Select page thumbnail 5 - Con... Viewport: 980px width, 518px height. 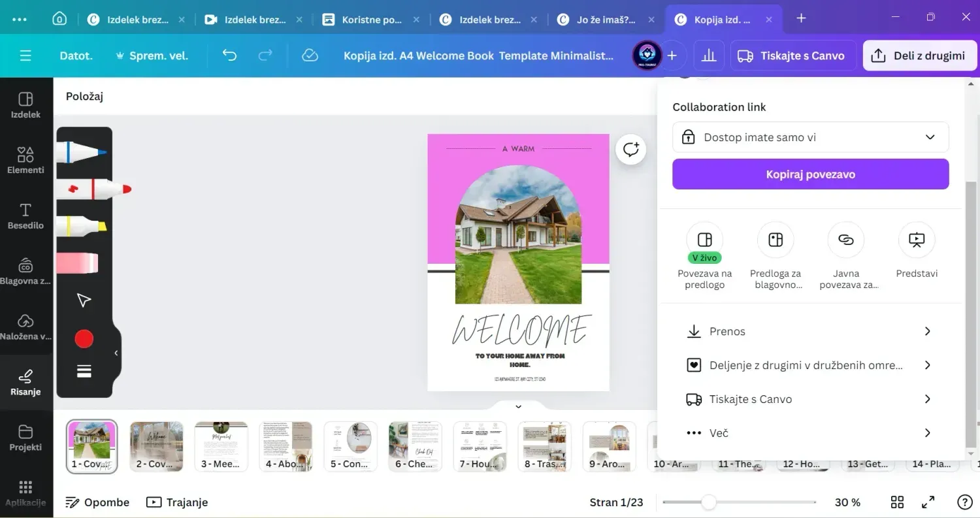point(351,446)
